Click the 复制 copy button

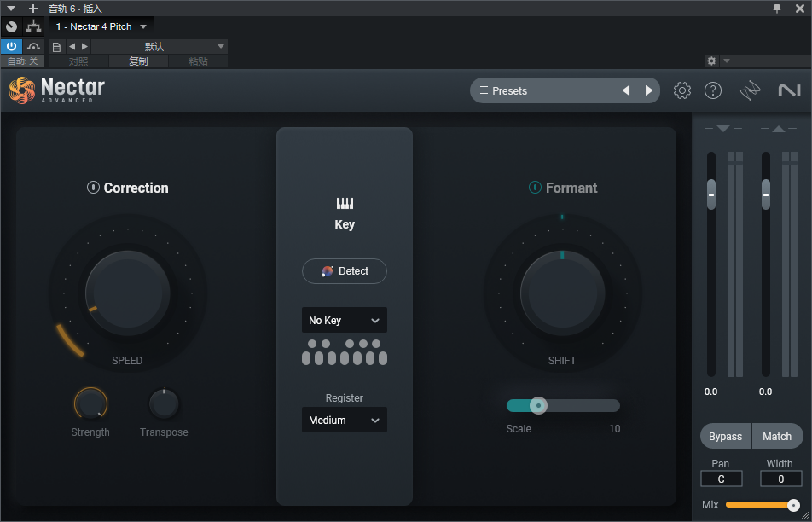[138, 61]
